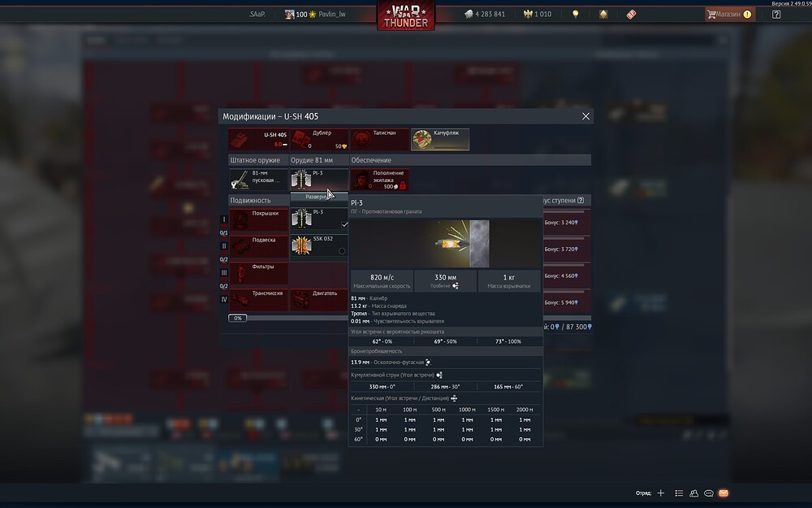Open the contacts list icon
The image size is (812, 508).
pos(694,493)
